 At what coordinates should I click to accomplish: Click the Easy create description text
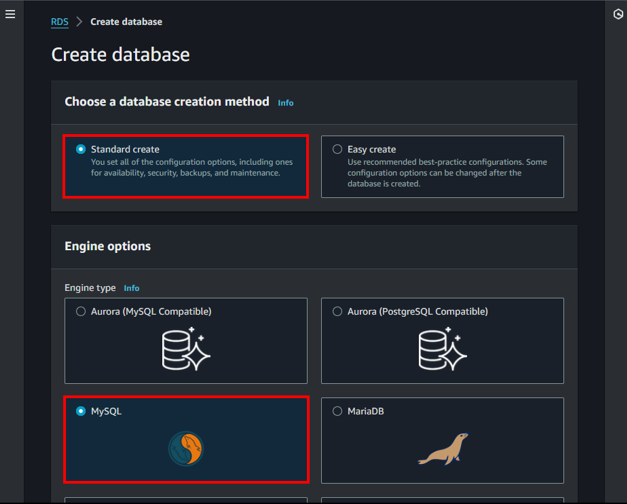click(447, 173)
